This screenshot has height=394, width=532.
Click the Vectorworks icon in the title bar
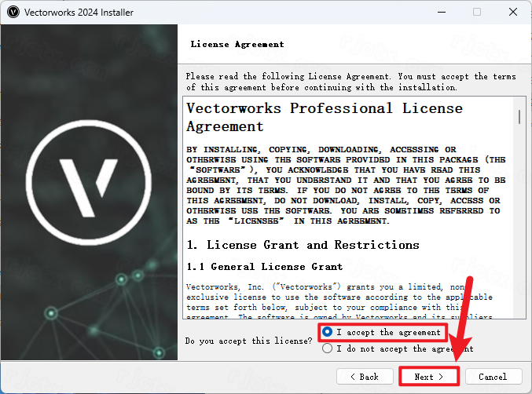coord(13,13)
